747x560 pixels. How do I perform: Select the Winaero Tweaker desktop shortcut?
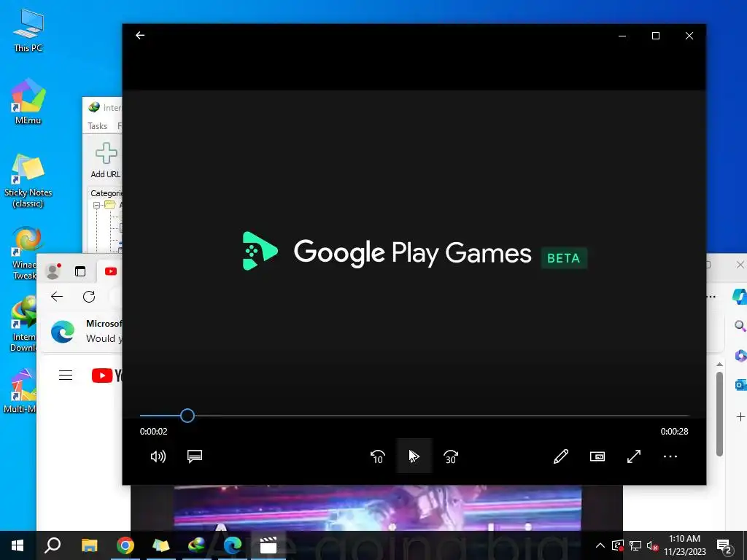tap(25, 253)
